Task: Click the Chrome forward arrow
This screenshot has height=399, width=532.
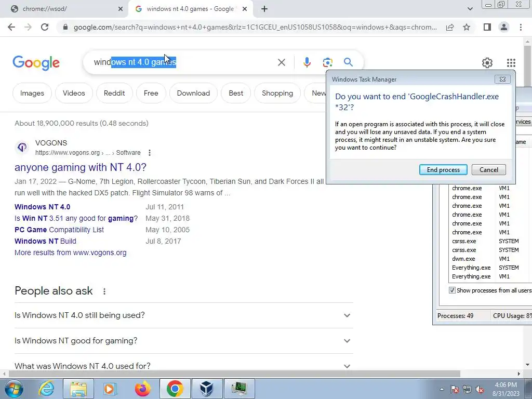Action: [x=28, y=27]
